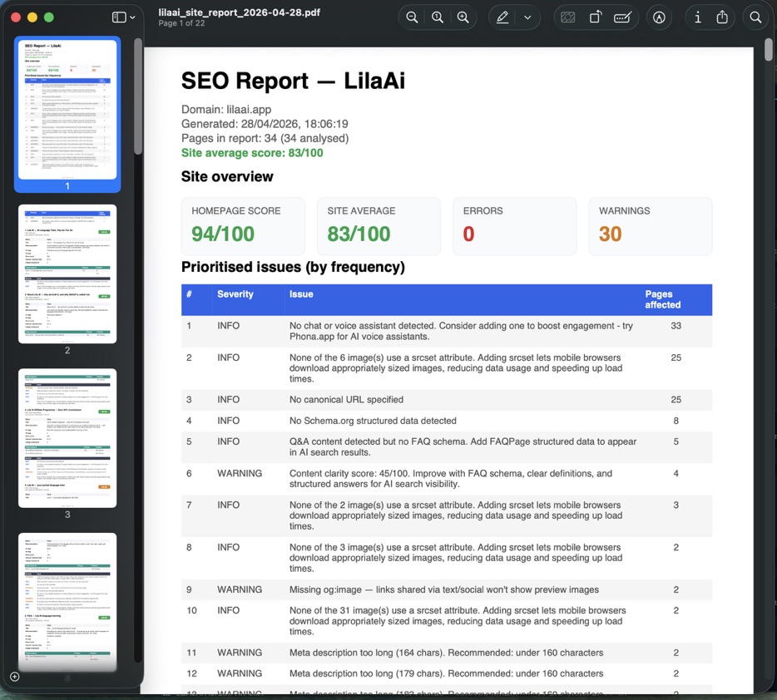Select page 3 thumbnail
The image size is (777, 700).
coord(67,438)
